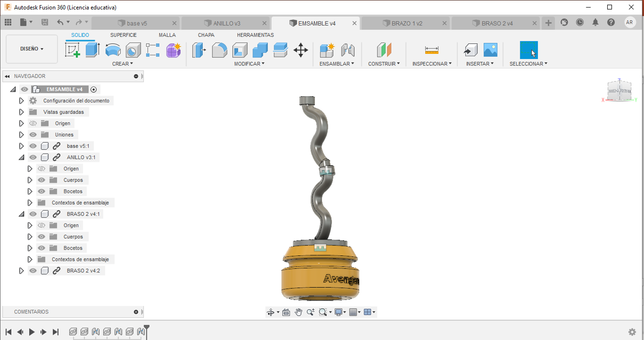Select the Combine tool
This screenshot has width=644, height=340.
pos(260,50)
